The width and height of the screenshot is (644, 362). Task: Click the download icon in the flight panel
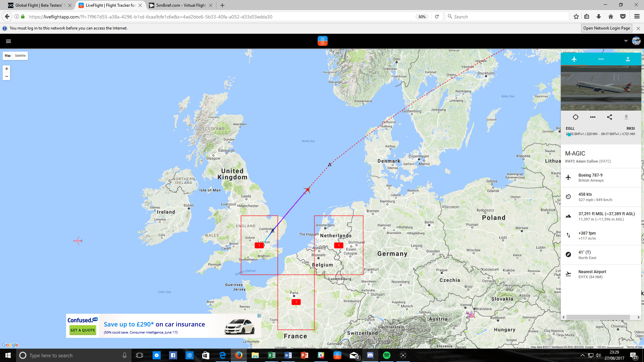626,117
